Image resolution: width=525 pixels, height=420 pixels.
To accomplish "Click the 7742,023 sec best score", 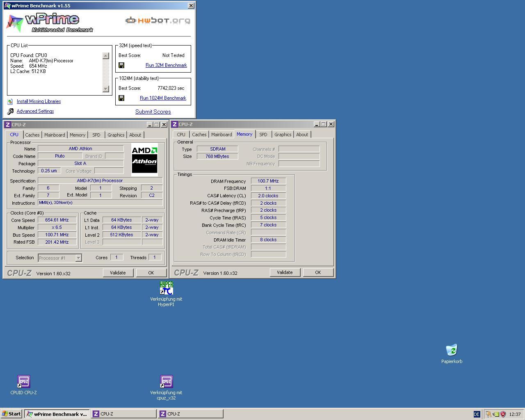I will point(171,88).
